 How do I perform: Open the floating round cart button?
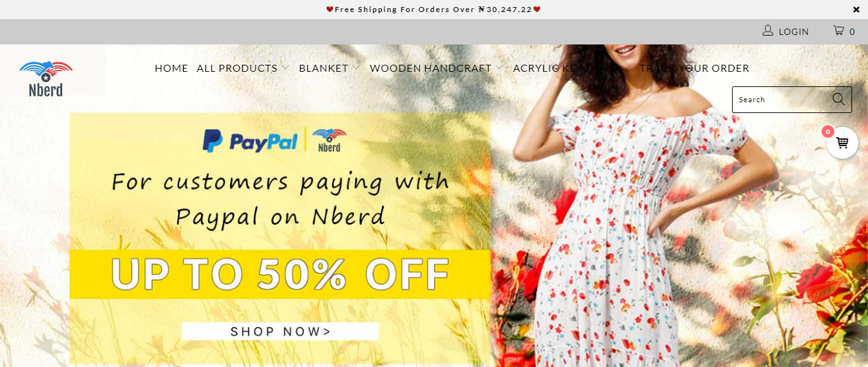842,143
